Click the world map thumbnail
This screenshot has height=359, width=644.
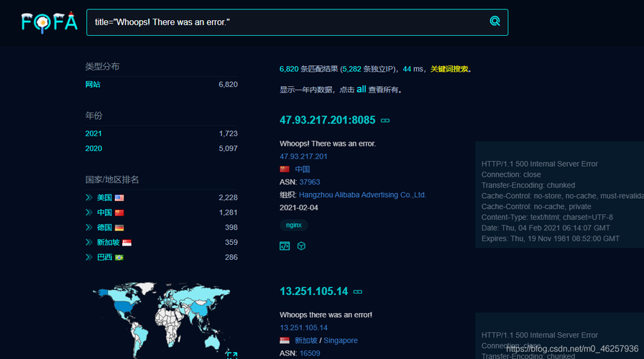[162, 320]
